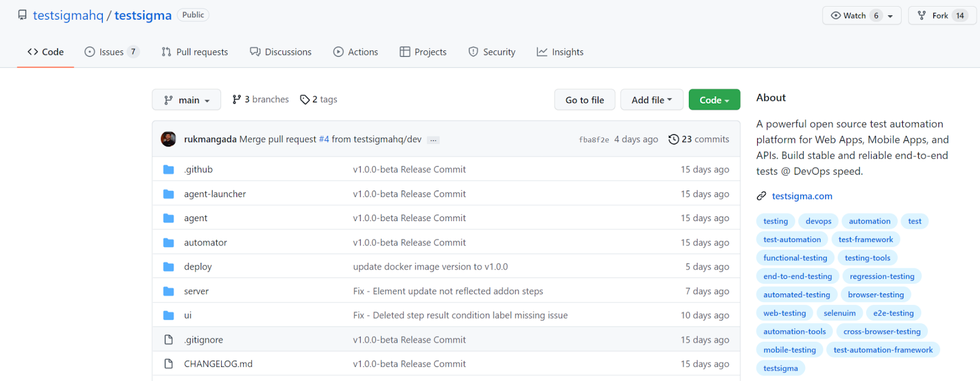Image resolution: width=980 pixels, height=381 pixels.
Task: Select the selenium topic tag
Action: point(839,313)
